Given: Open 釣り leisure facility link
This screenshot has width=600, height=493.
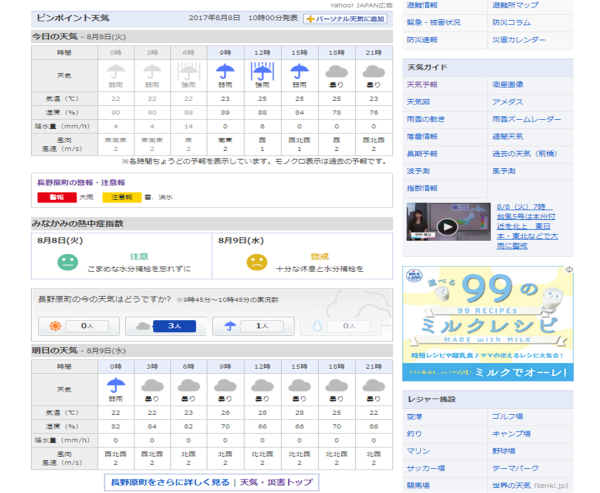Looking at the screenshot, I should click(x=414, y=434).
